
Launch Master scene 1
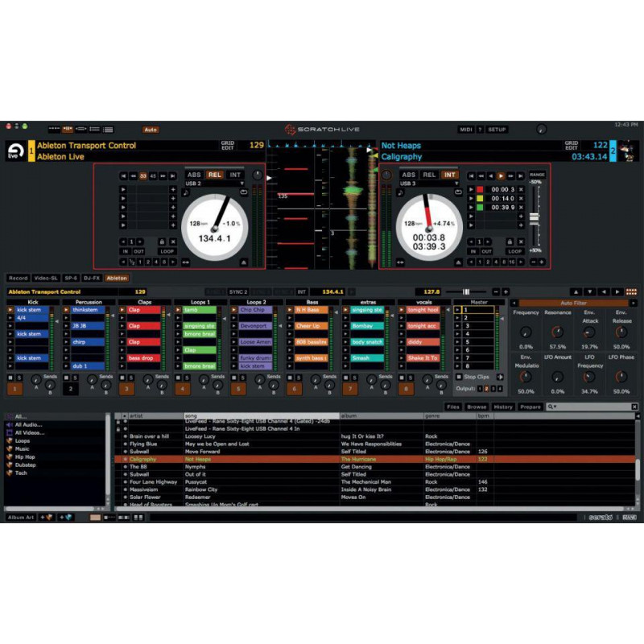coord(457,310)
